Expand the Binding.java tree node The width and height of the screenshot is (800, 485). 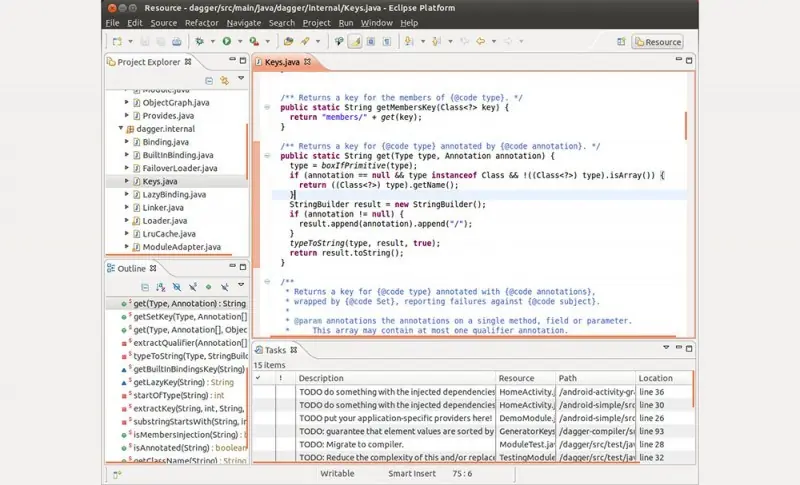pyautogui.click(x=127, y=141)
